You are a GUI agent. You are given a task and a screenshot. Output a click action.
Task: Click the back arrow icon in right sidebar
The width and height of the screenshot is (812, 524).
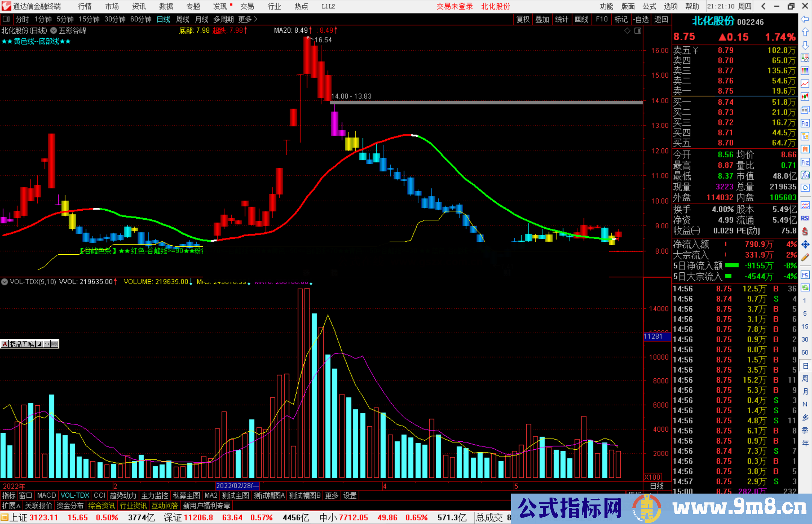point(805,19)
